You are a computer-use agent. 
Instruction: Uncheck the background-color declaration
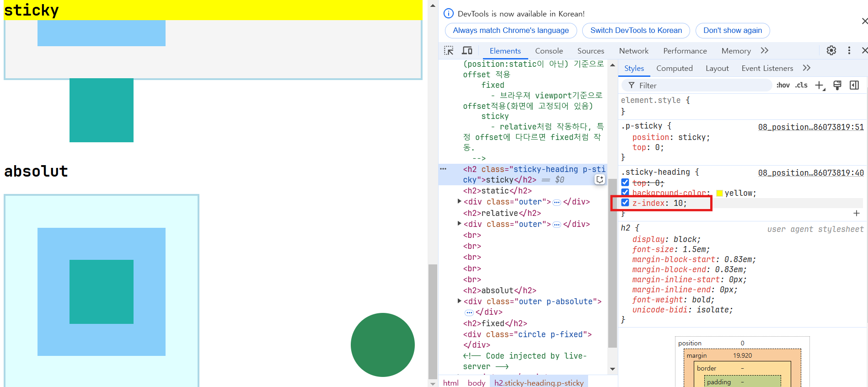[625, 192]
